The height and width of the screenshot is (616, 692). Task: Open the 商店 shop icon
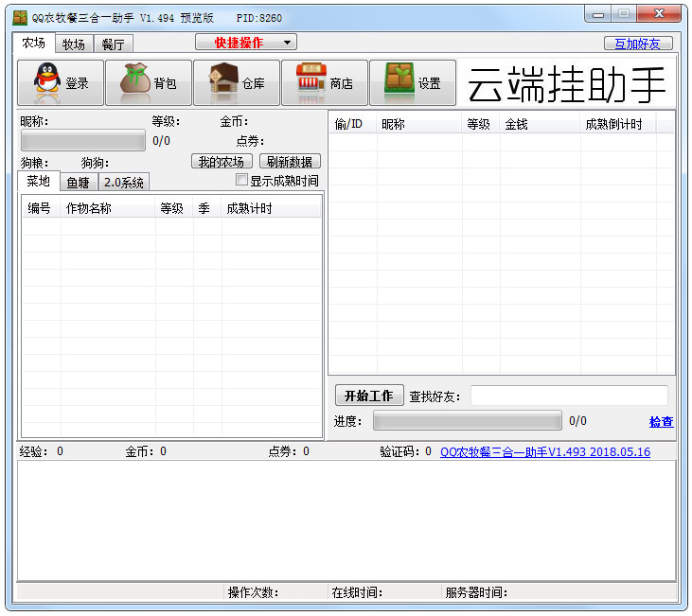click(325, 82)
